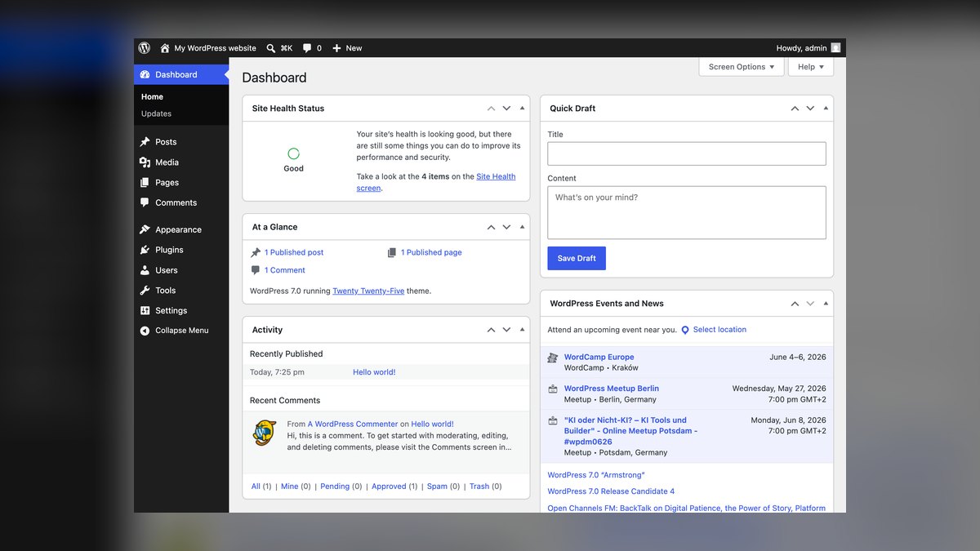
Task: Click the Save Draft button
Action: pyautogui.click(x=577, y=258)
